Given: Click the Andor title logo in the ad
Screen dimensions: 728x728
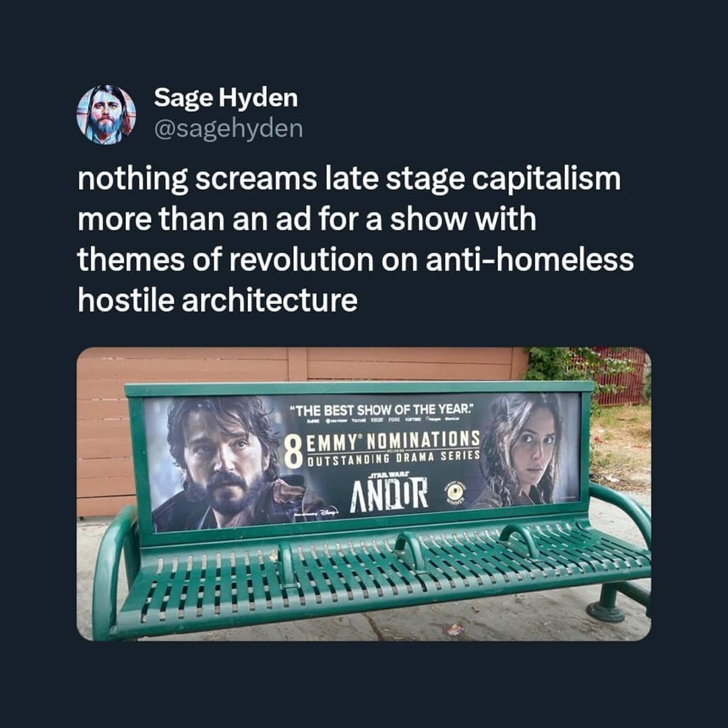Looking at the screenshot, I should [x=389, y=495].
